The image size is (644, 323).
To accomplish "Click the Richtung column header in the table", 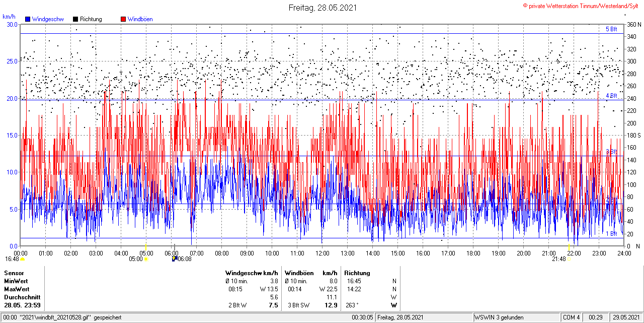I will coord(357,273).
